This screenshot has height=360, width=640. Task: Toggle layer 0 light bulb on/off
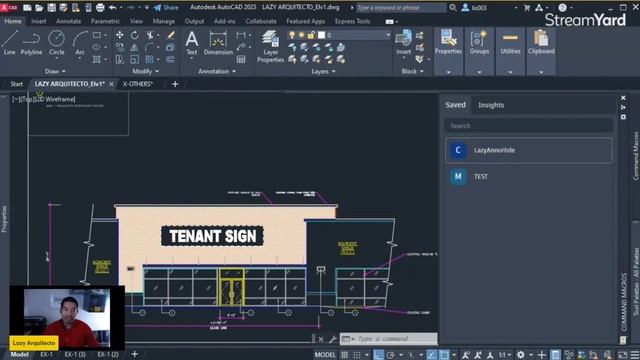click(x=292, y=35)
